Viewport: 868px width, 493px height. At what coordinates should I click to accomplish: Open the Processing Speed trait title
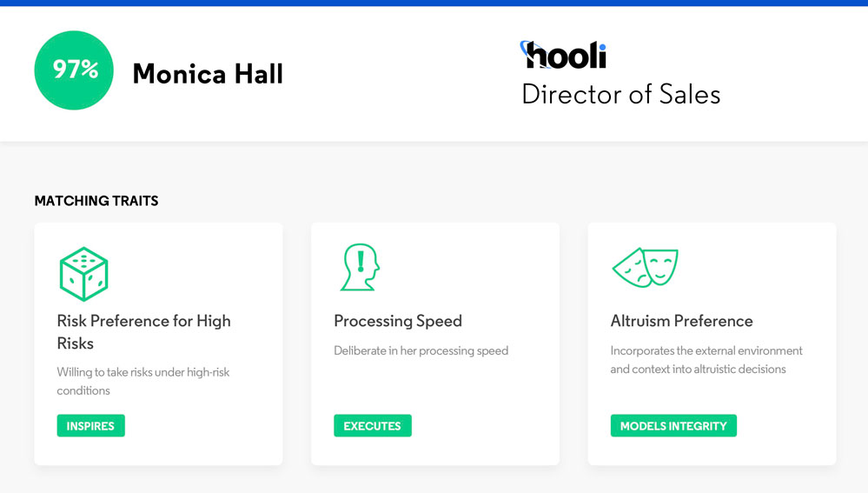(397, 321)
